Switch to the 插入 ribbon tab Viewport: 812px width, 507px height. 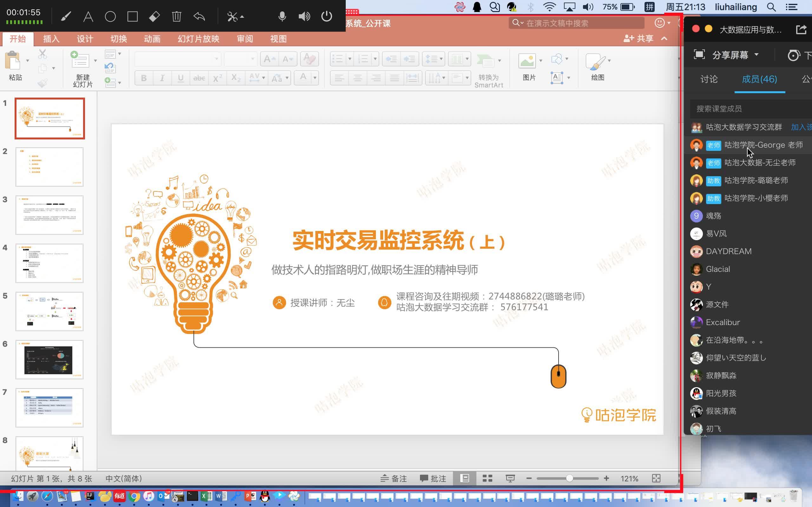(51, 39)
